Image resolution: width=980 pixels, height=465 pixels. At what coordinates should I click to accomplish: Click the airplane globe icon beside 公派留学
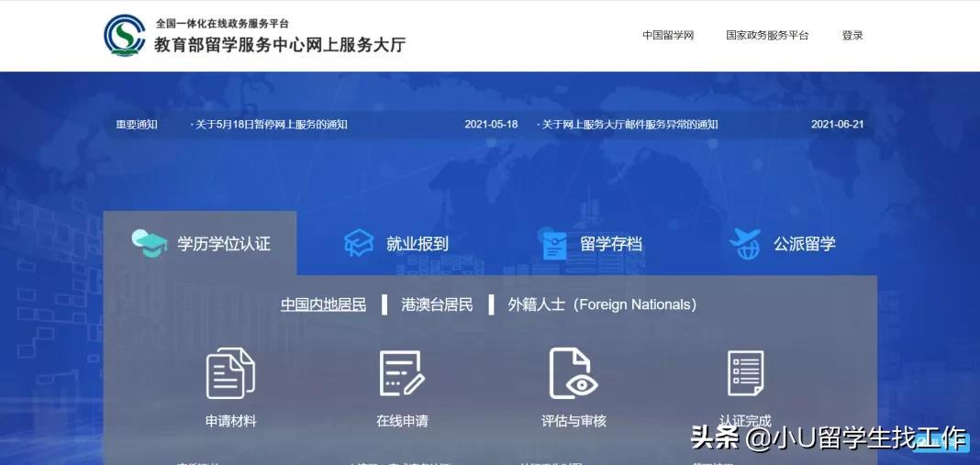point(744,244)
